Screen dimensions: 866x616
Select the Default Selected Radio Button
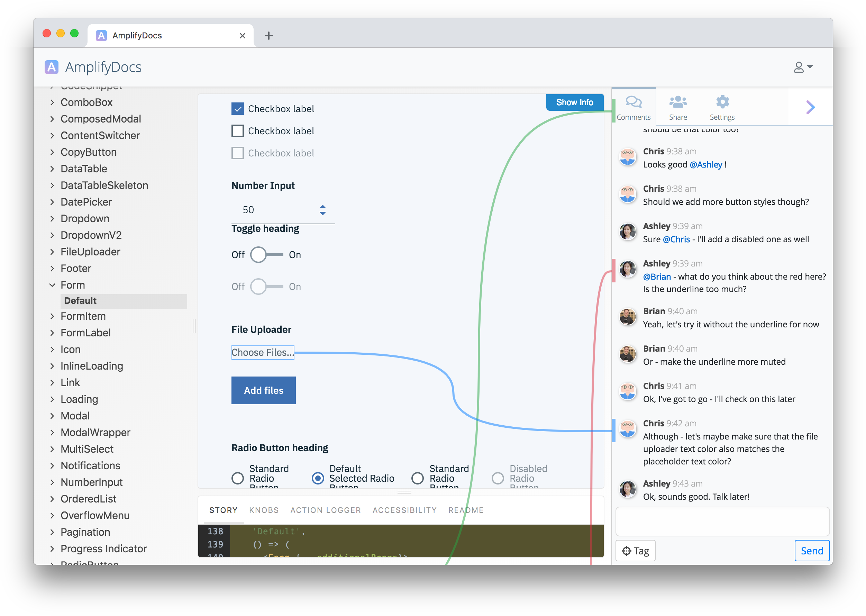click(318, 478)
